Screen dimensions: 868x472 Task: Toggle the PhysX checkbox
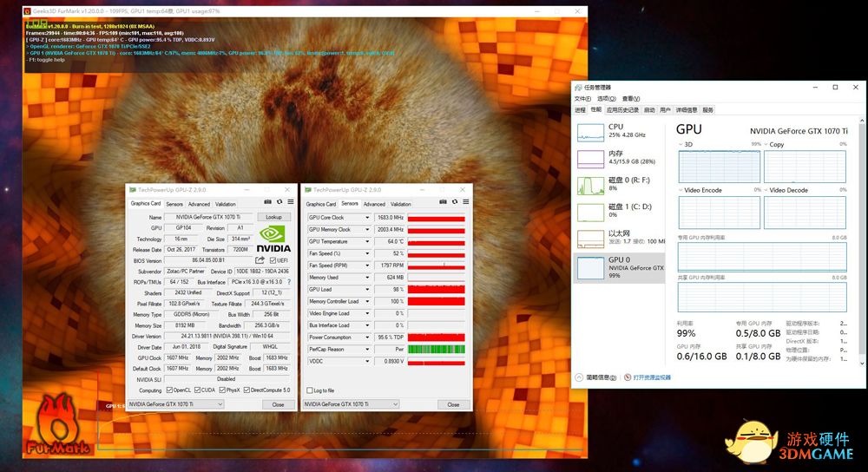(x=222, y=390)
